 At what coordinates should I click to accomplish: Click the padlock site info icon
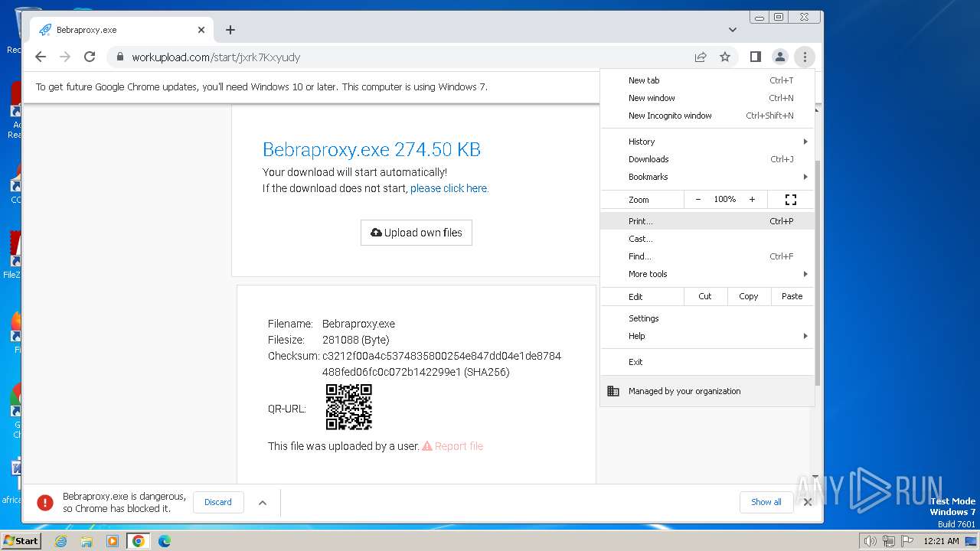pos(119,57)
